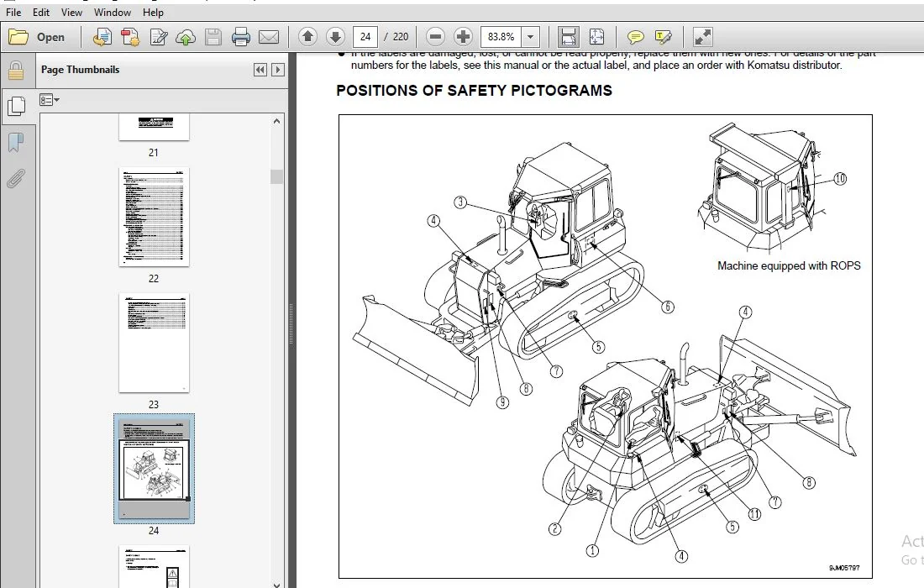Screen dimensions: 924x588
Task: Toggle Read Mode with expand arrows icon
Action: coord(702,37)
